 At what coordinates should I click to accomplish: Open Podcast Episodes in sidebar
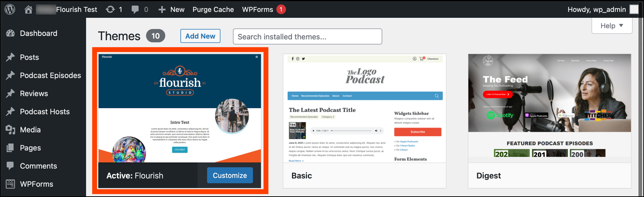[x=50, y=75]
